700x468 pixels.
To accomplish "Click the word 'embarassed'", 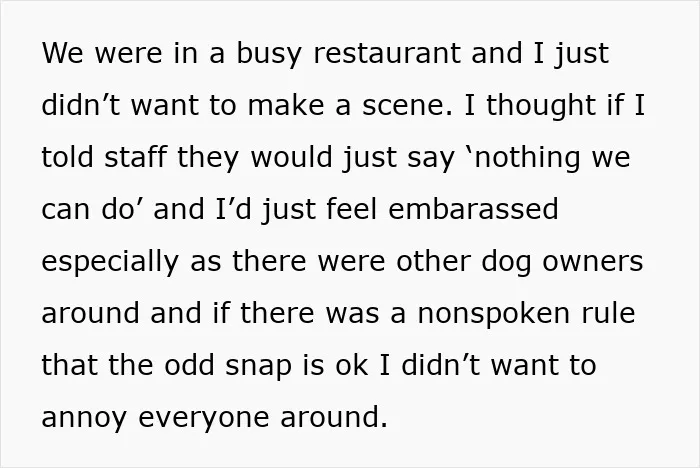I will click(x=474, y=209).
